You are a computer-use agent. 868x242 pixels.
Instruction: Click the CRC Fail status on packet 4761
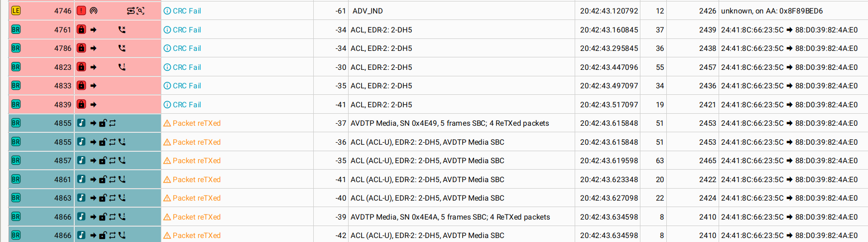[x=187, y=30]
